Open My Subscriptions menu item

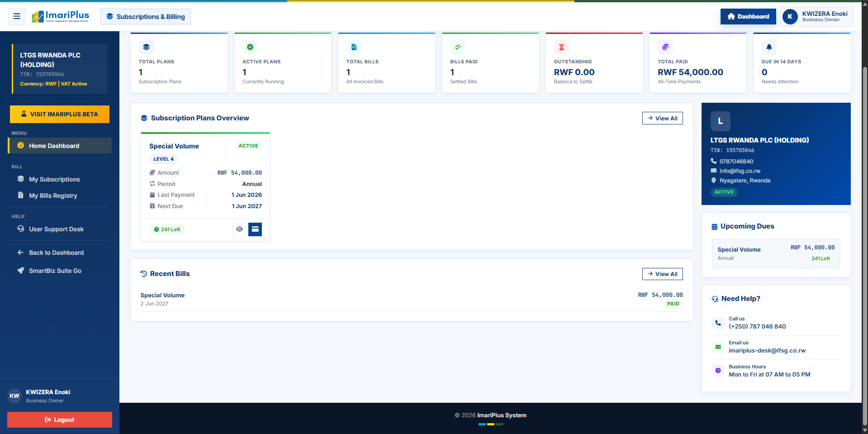(60, 179)
